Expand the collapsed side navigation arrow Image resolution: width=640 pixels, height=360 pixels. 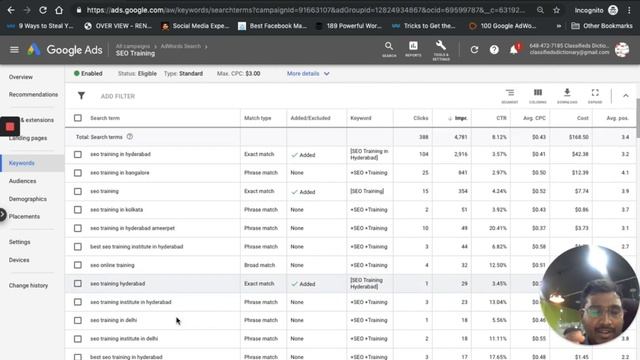[x=2, y=214]
